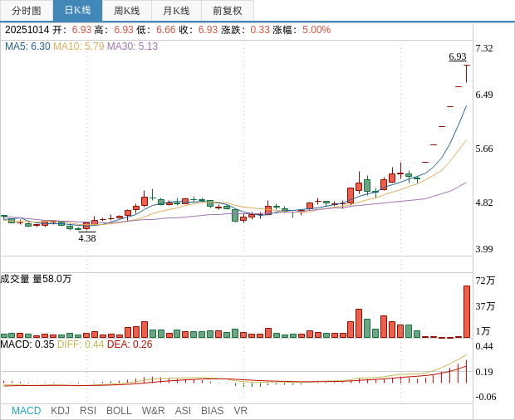The width and height of the screenshot is (515, 420).
Task: Open the 周K线 tab
Action: (127, 11)
